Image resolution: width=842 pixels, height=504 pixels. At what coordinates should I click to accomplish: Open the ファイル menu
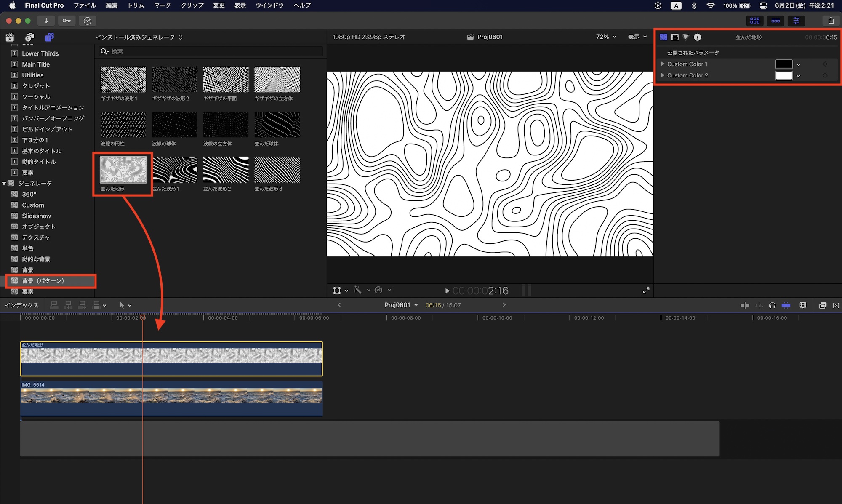(85, 5)
